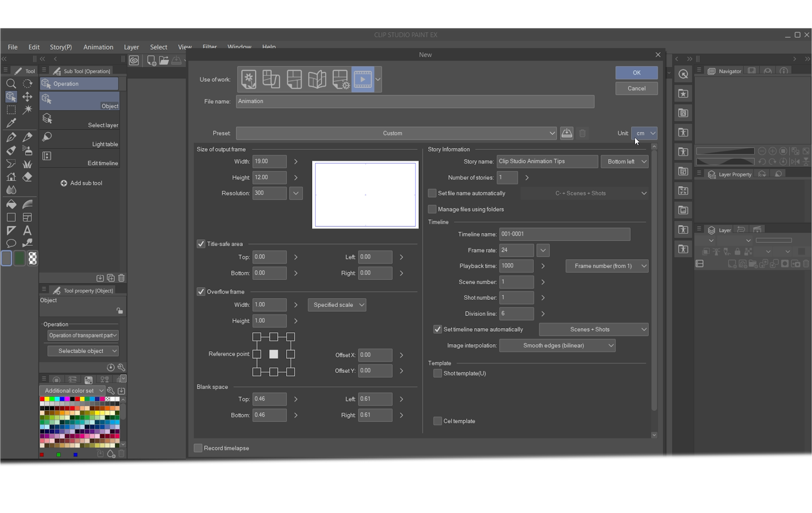The image size is (812, 513).
Task: Click the New file toolbar icon
Action: (x=151, y=60)
